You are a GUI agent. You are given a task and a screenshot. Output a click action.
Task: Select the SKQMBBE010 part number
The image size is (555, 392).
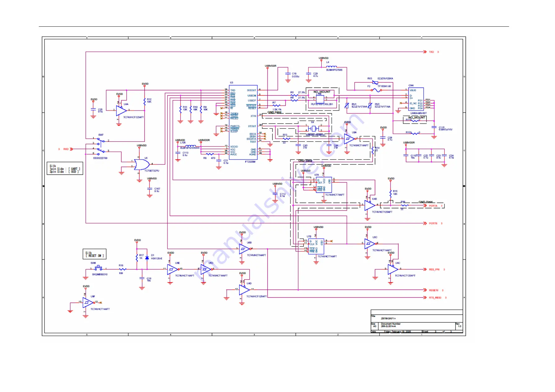pos(100,274)
